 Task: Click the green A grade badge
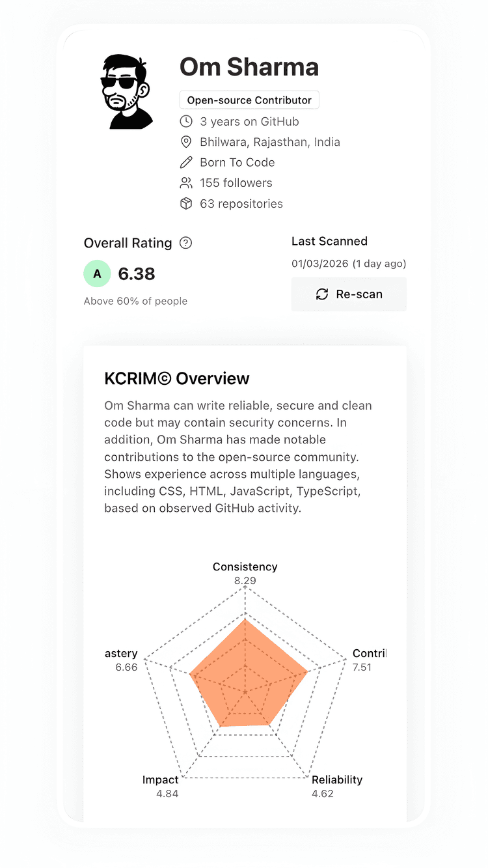click(x=97, y=273)
